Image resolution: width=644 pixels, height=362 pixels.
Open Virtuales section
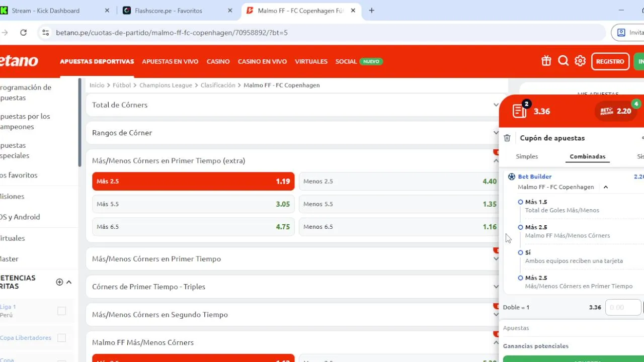point(311,61)
